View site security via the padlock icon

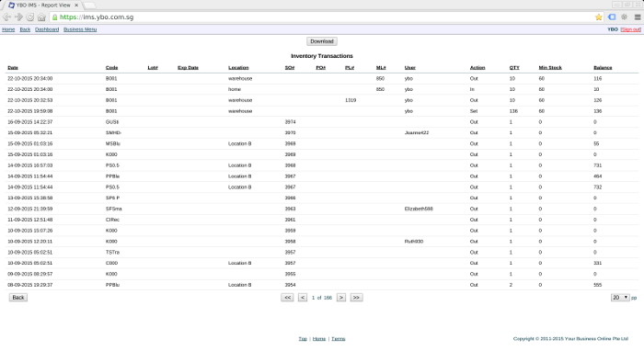click(54, 17)
